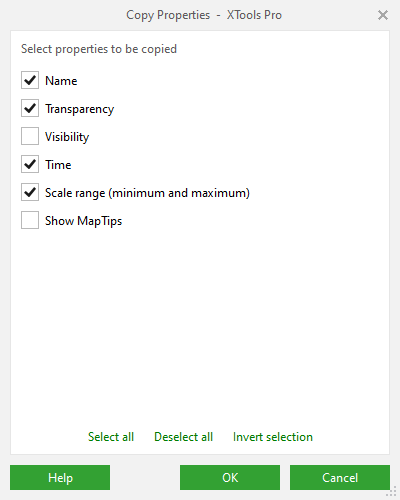Image resolution: width=400 pixels, height=500 pixels.
Task: Click the dialog resize grip corner
Action: tap(392, 492)
